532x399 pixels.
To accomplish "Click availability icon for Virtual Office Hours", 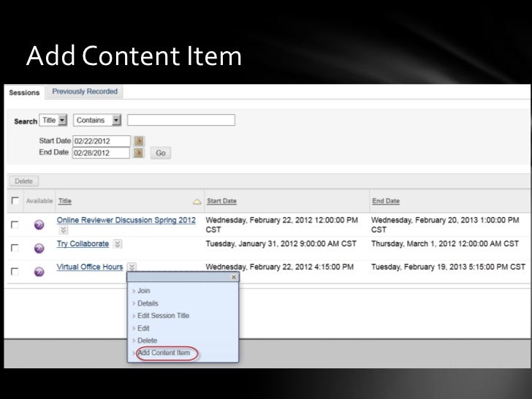I will 39,271.
